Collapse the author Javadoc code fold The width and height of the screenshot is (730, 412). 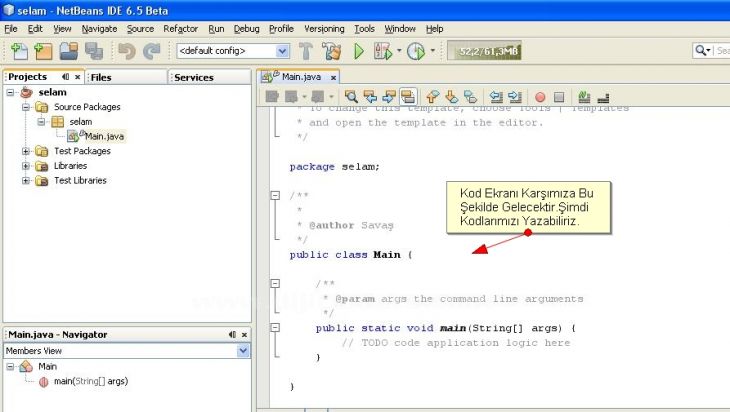click(x=276, y=196)
